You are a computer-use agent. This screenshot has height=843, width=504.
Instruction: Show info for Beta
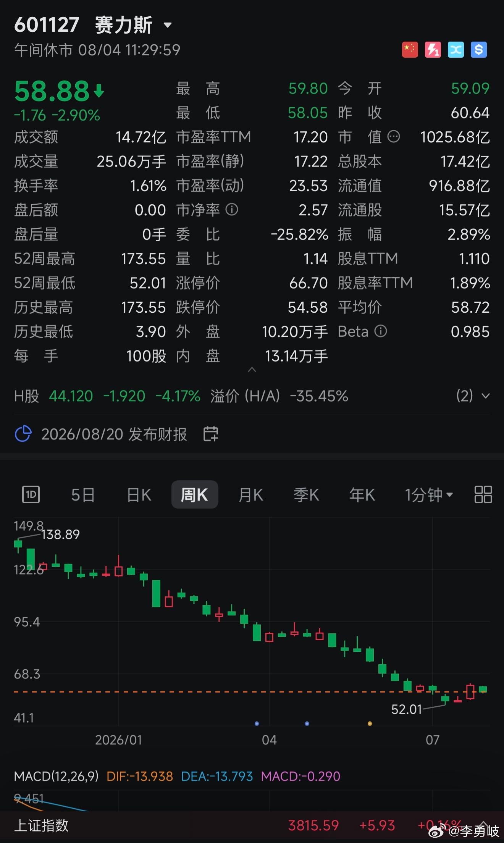[x=381, y=331]
